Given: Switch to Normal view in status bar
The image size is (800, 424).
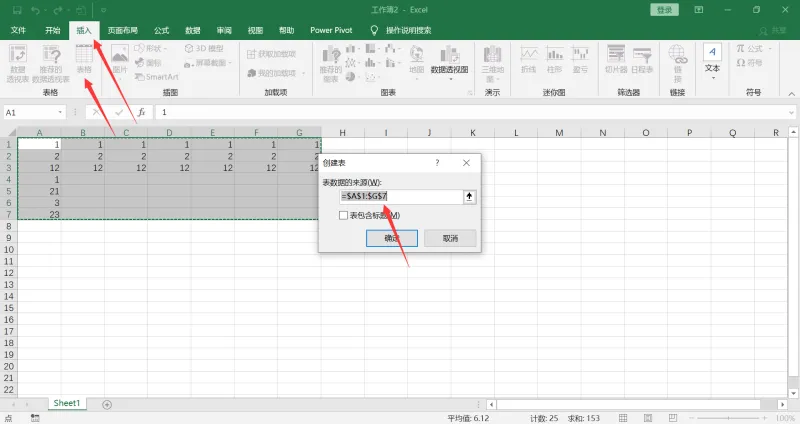Looking at the screenshot, I should (623, 418).
